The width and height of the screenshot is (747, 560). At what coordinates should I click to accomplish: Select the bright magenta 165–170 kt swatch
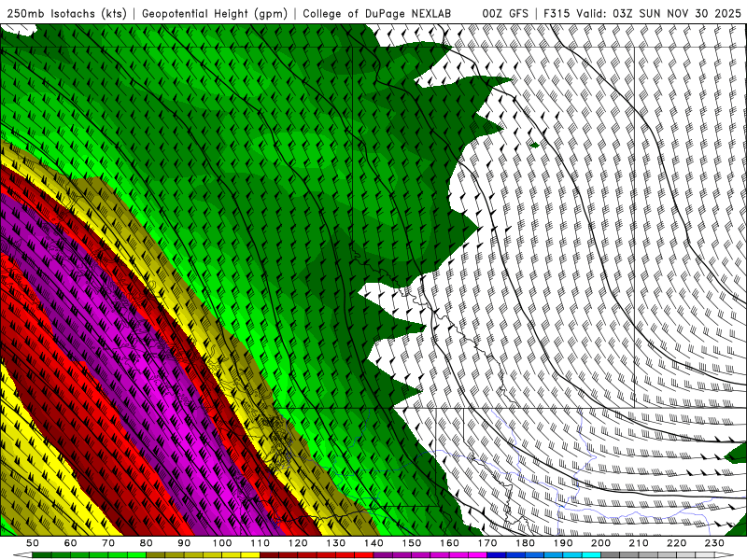coord(477,554)
